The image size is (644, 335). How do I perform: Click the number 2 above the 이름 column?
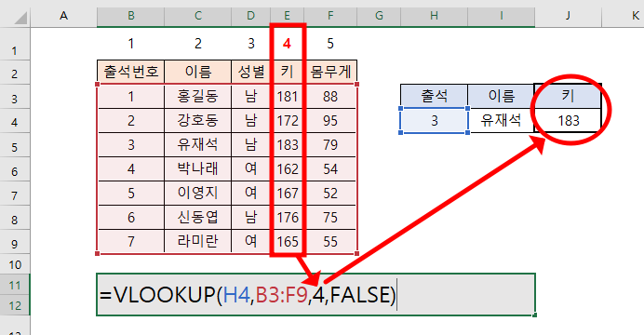(x=198, y=44)
